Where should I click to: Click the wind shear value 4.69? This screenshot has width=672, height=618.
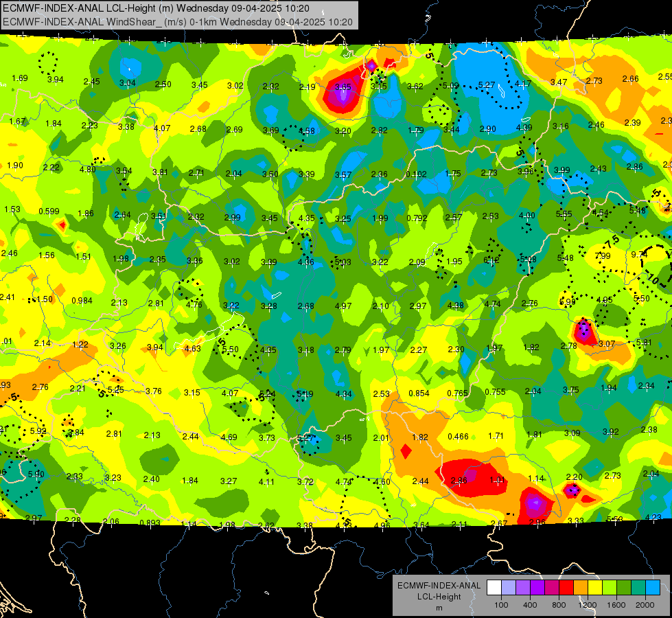tap(229, 437)
